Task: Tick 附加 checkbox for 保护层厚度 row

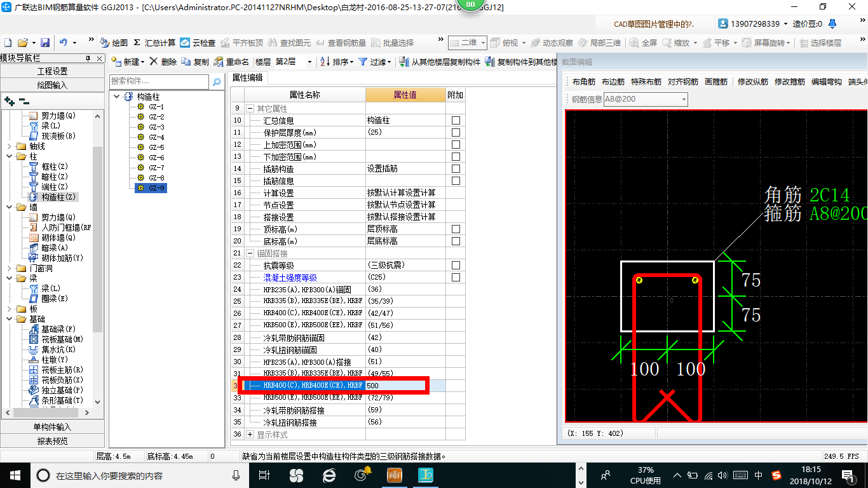Action: 456,133
